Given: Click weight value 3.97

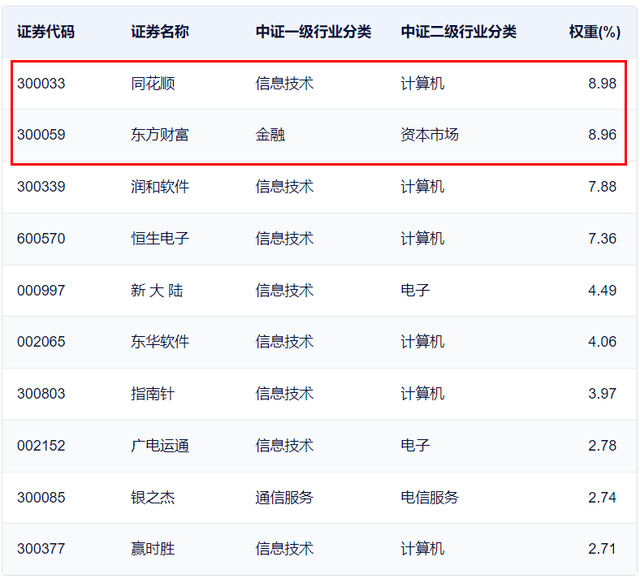Looking at the screenshot, I should (602, 394).
